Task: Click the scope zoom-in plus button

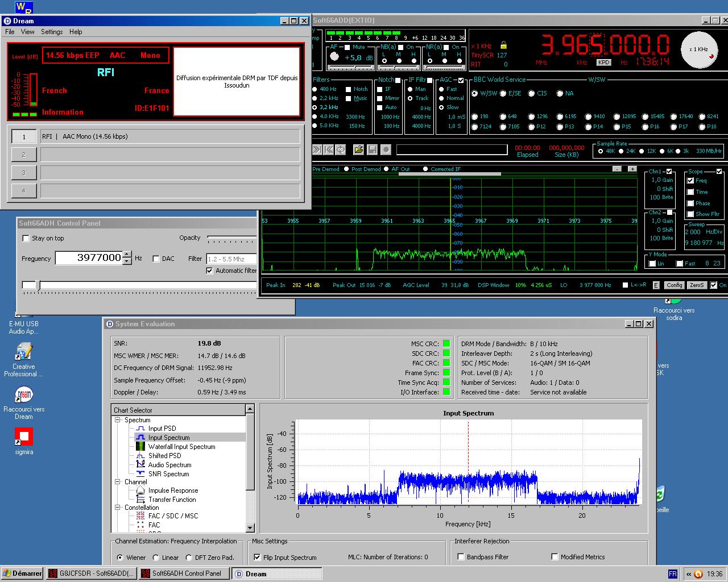Action: point(632,169)
